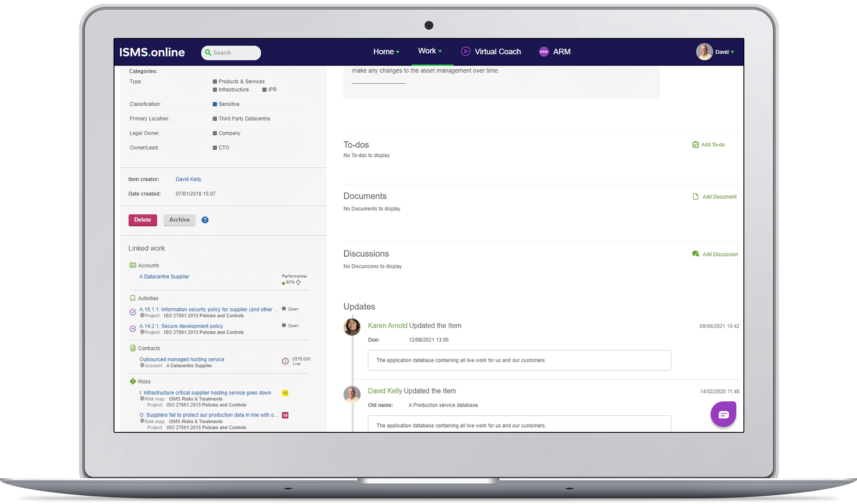
Task: Click the Add Discussion speech bubbles icon
Action: (695, 254)
